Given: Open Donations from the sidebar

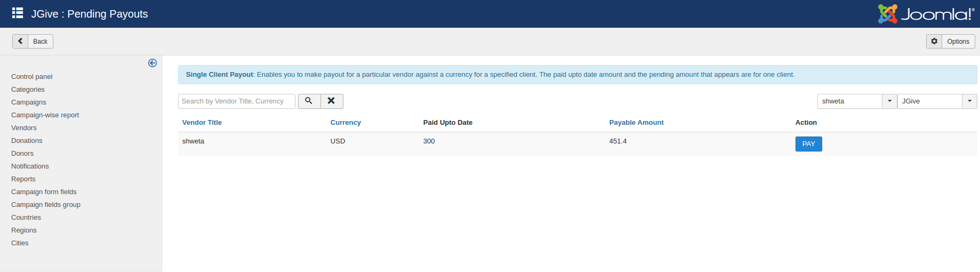Looking at the screenshot, I should 27,141.
